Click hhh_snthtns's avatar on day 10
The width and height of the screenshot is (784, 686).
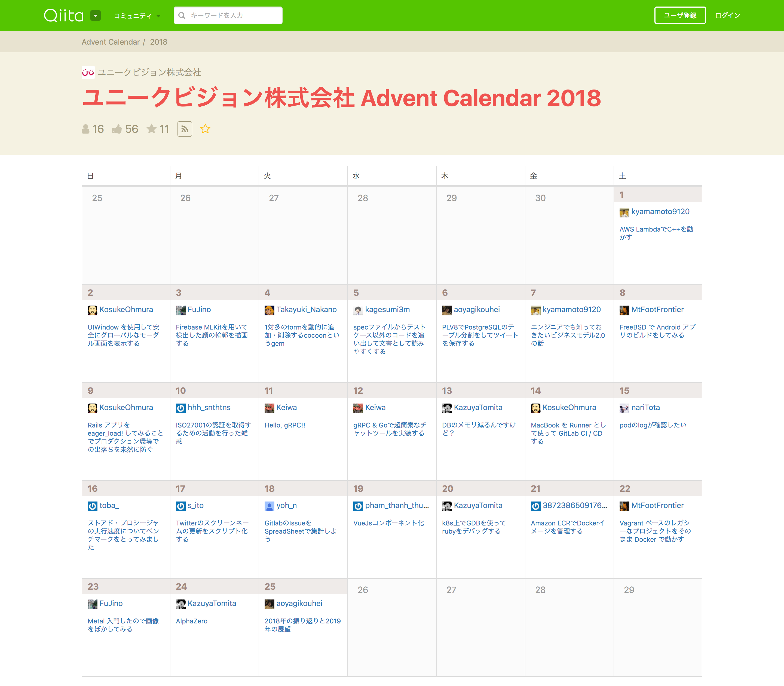180,408
